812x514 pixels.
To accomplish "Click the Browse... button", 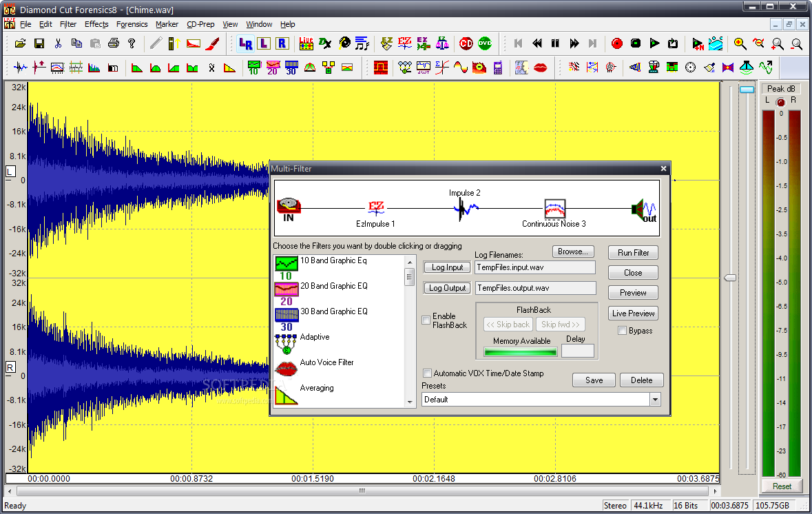I will pyautogui.click(x=573, y=251).
